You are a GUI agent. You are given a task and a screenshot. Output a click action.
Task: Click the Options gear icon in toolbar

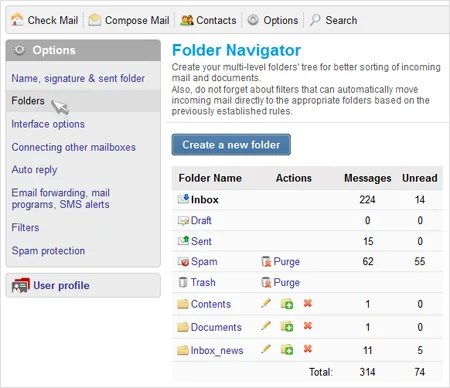tap(253, 20)
